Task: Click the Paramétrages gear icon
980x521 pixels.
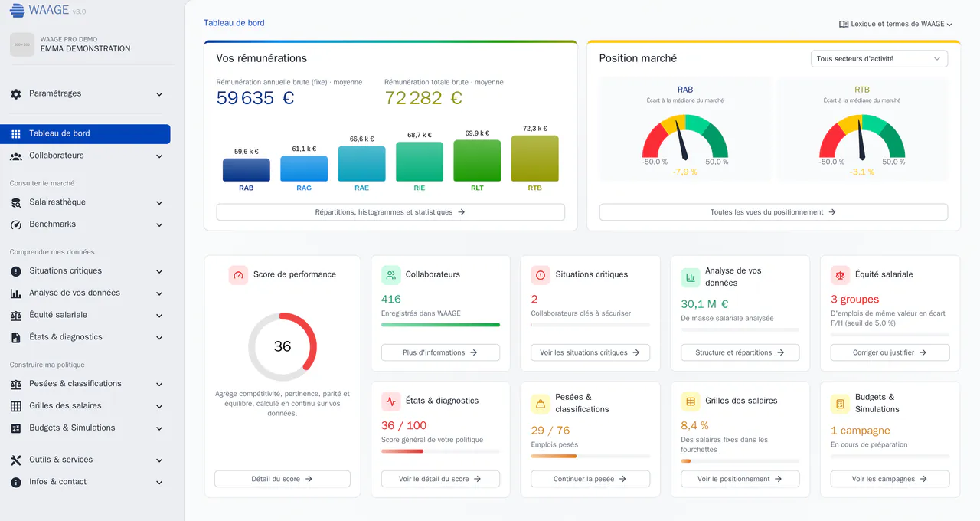Action: [16, 94]
